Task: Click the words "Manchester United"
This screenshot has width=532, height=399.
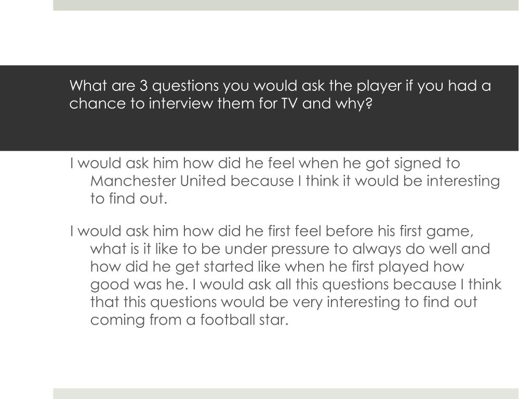Action: click(158, 181)
